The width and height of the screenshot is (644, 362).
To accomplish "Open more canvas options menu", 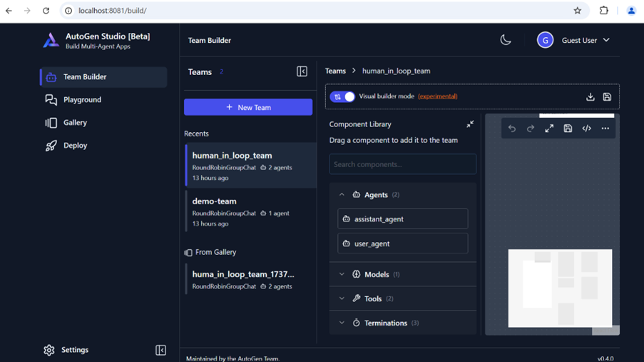I will point(605,129).
